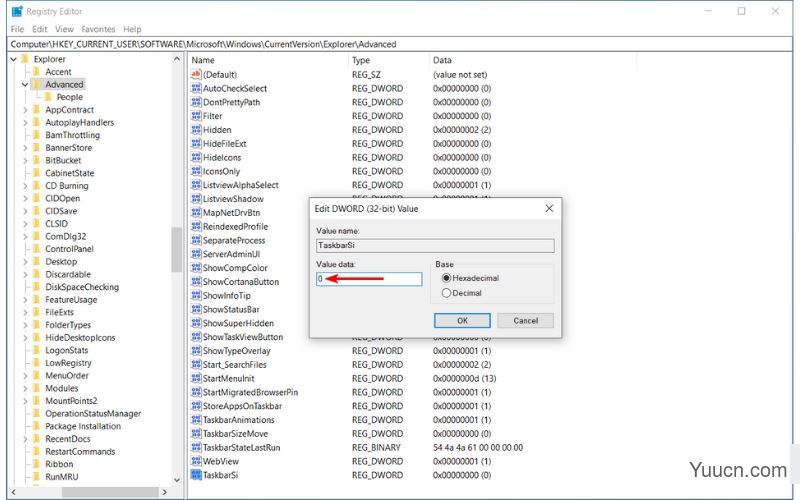Click the Filter DWORD value icon

tap(196, 116)
